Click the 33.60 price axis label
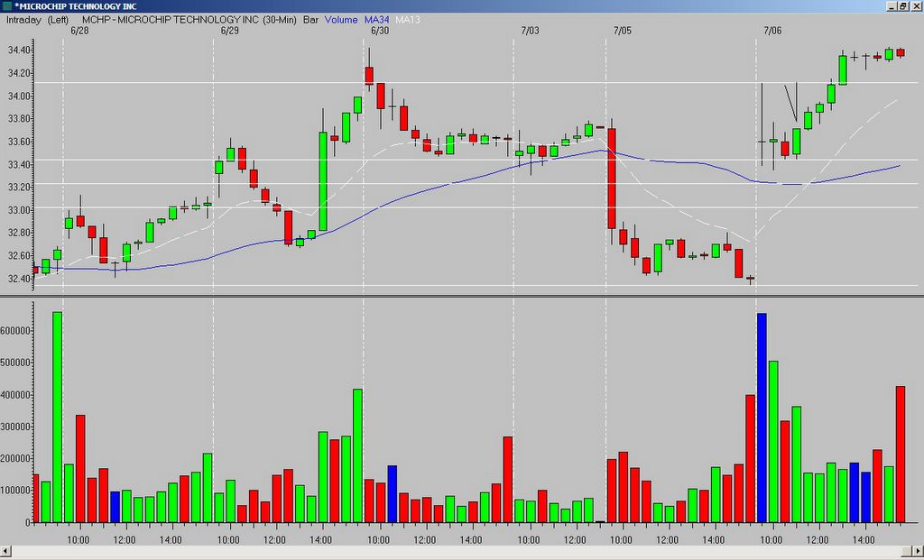The image size is (924, 560). (19, 142)
